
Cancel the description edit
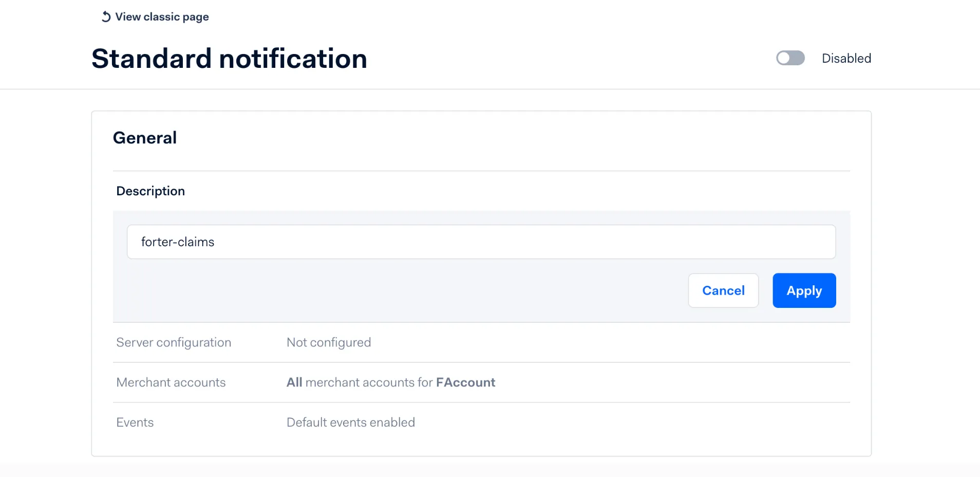[x=723, y=290]
